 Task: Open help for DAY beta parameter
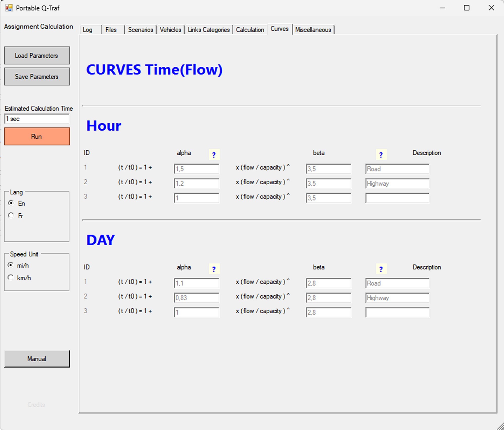click(381, 269)
